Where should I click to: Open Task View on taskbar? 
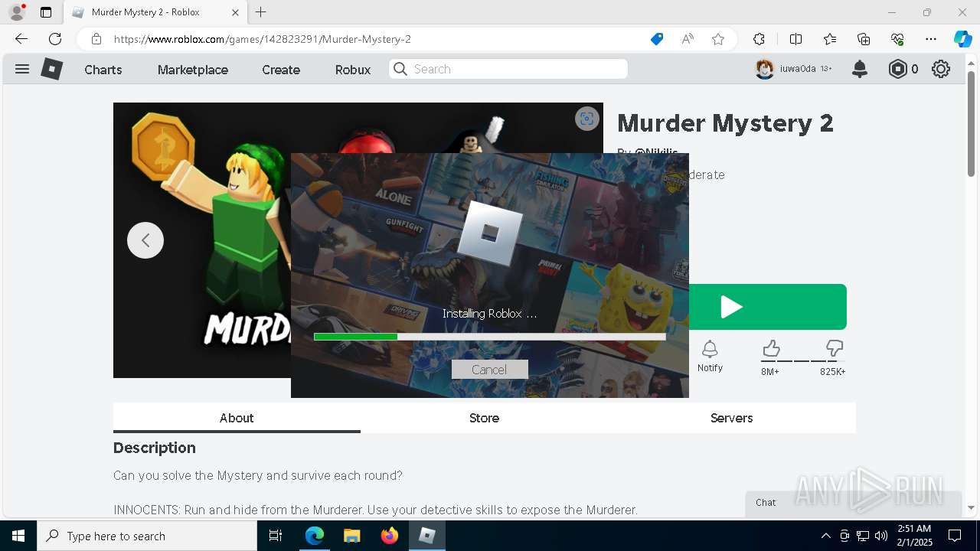point(276,536)
